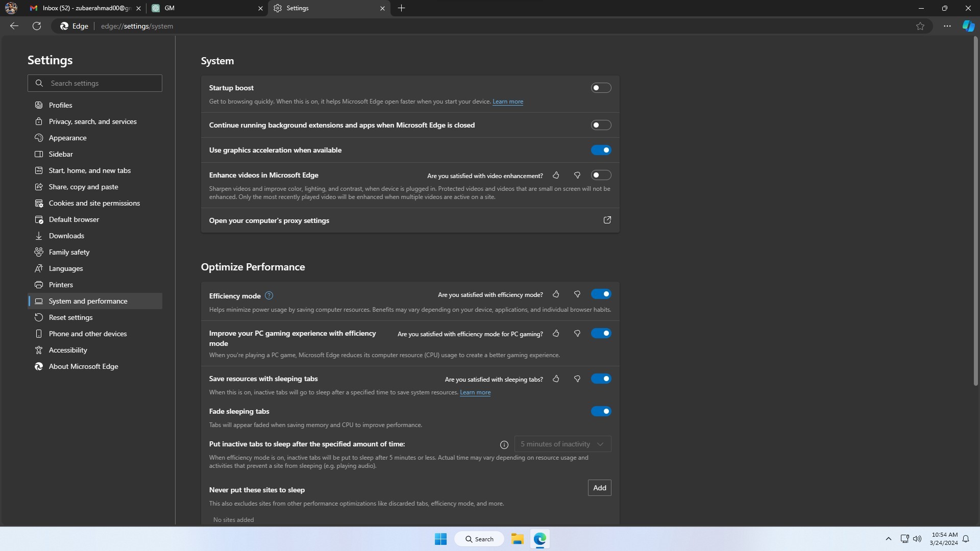The width and height of the screenshot is (980, 551).
Task: Open Windows Start menu
Action: pos(440,539)
